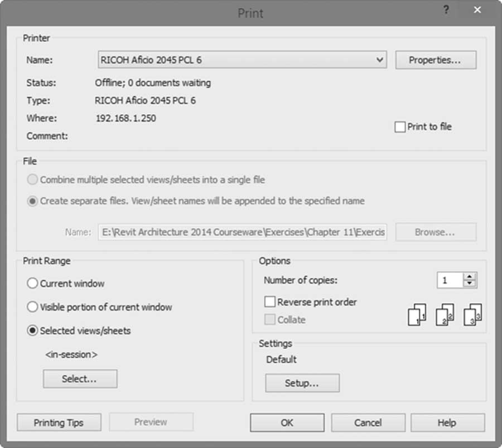Image resolution: width=502 pixels, height=448 pixels.
Task: Click the Preview button
Action: click(151, 422)
